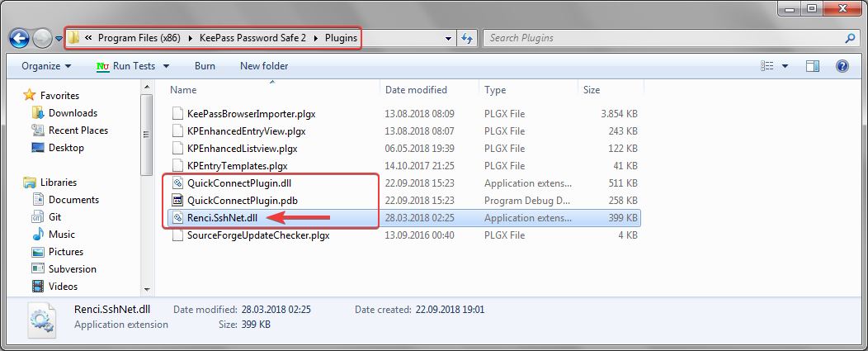Focus the Search Plugins field
The image size is (868, 351).
pyautogui.click(x=671, y=38)
